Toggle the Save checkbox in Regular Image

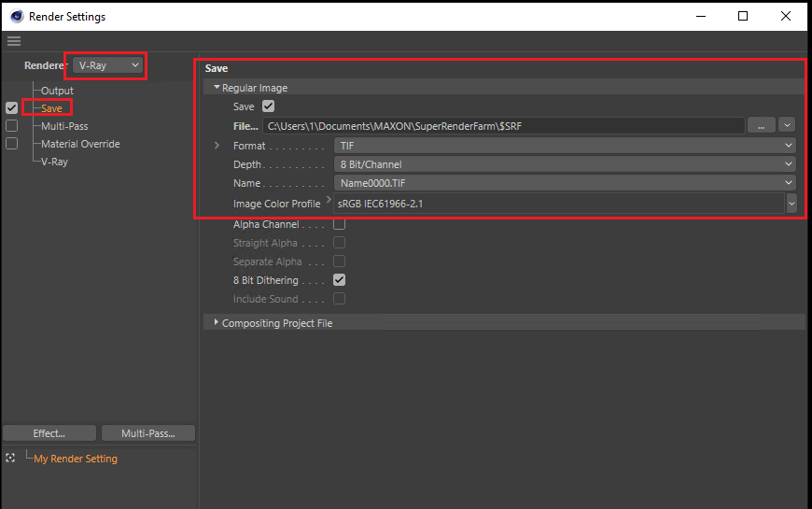(x=268, y=106)
